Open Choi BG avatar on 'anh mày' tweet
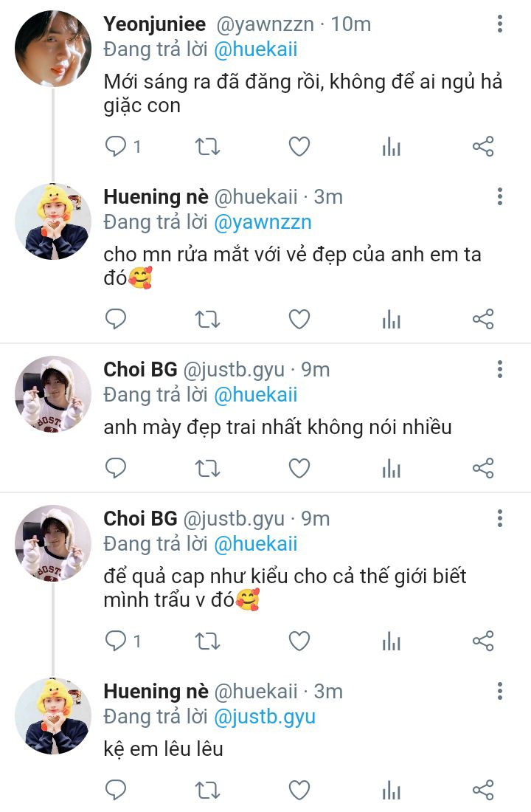Viewport: 531px width, 812px height. (53, 394)
